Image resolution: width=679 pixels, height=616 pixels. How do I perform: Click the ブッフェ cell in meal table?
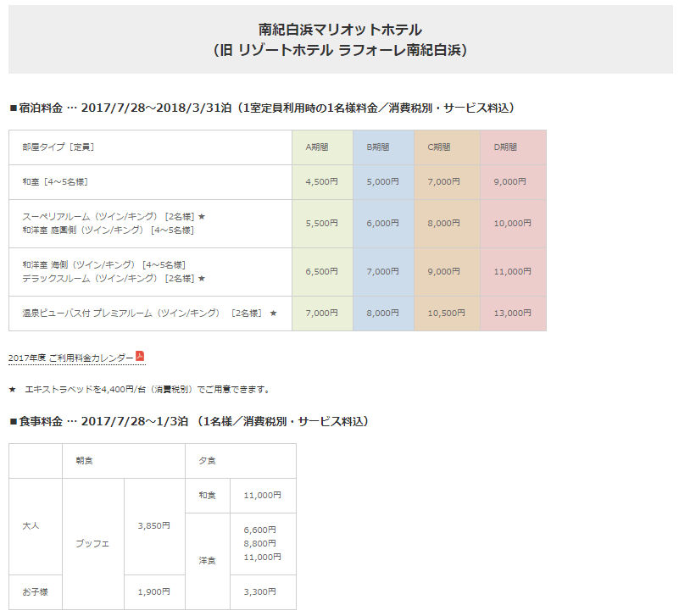click(92, 544)
